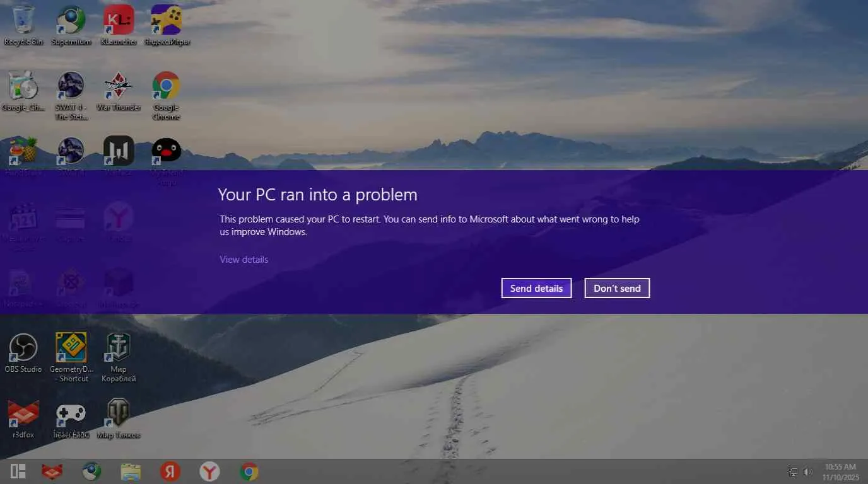The height and width of the screenshot is (484, 868).
Task: Click the View details link
Action: click(244, 260)
